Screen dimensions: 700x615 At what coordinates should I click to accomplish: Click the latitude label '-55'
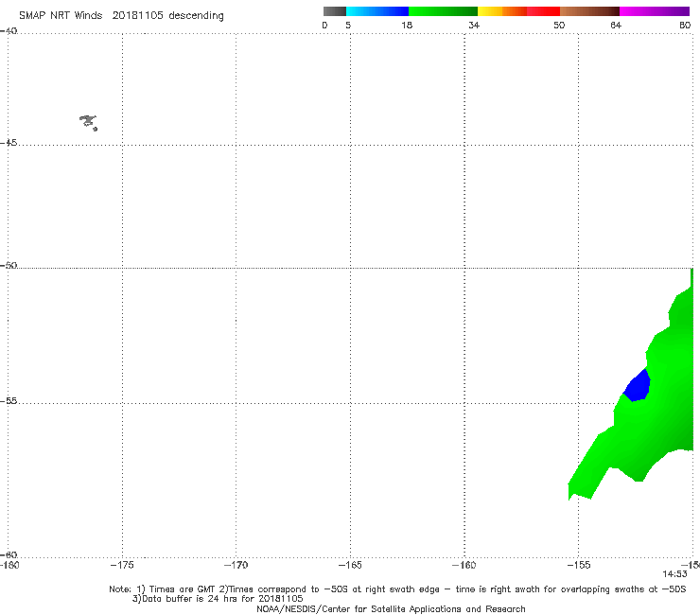[9, 400]
